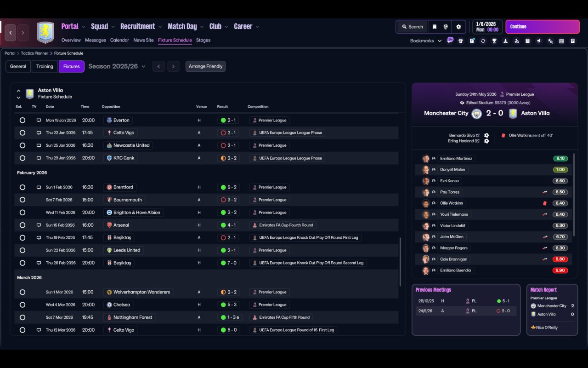Click the 1/6/2026 Mon date display

click(487, 27)
